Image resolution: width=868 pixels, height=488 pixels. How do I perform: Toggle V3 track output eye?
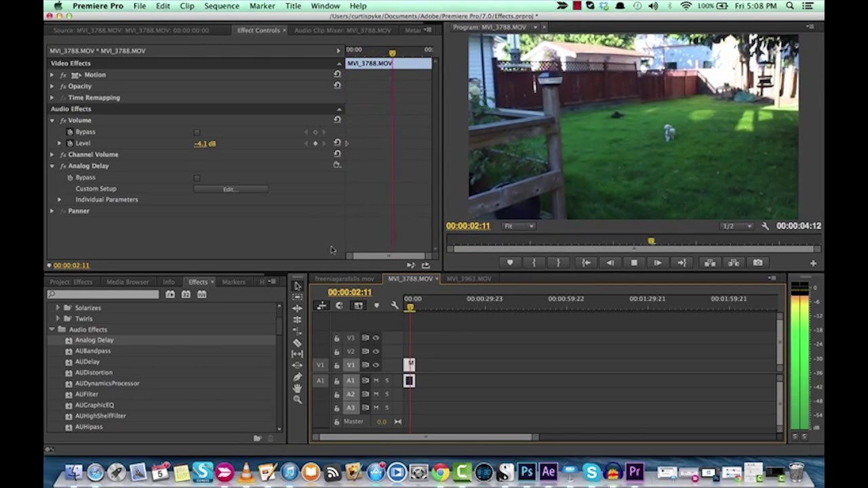pos(376,338)
